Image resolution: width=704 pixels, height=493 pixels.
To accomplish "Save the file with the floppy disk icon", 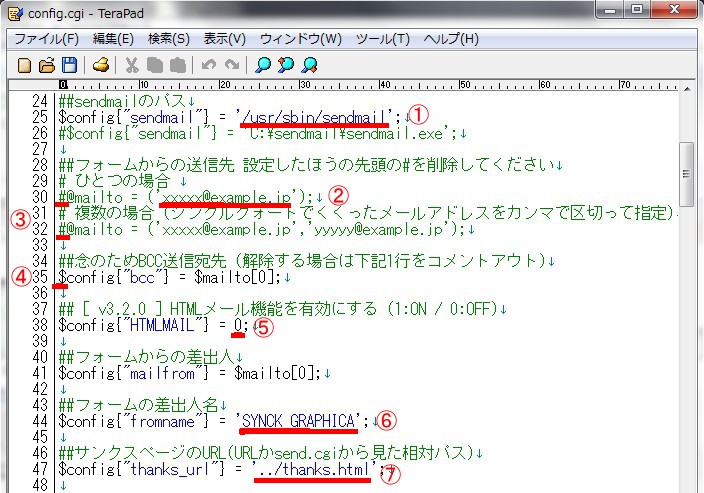I will (69, 66).
